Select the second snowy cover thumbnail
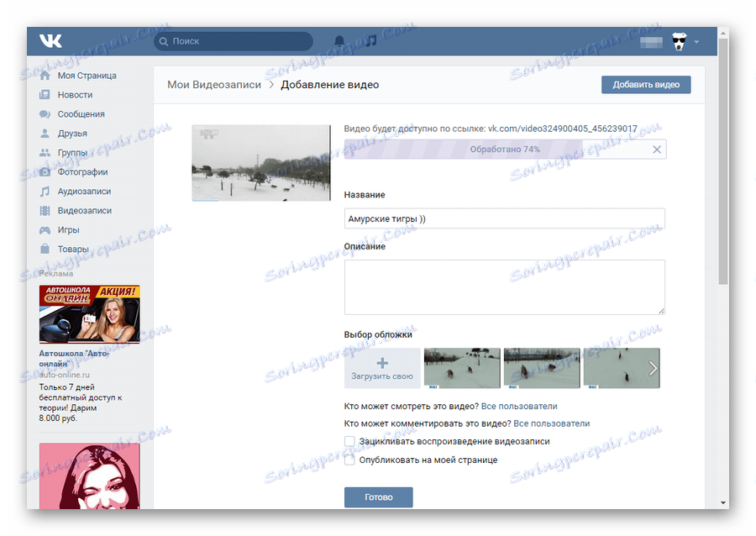 click(541, 368)
